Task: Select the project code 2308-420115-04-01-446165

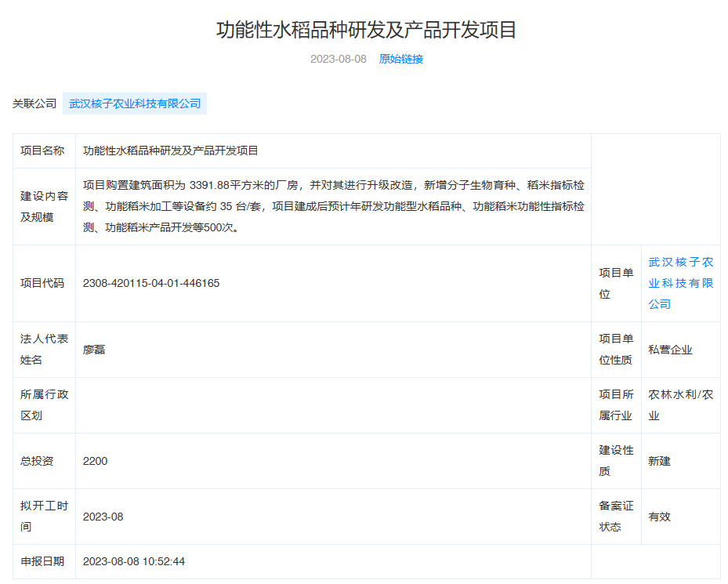Action: coord(151,283)
